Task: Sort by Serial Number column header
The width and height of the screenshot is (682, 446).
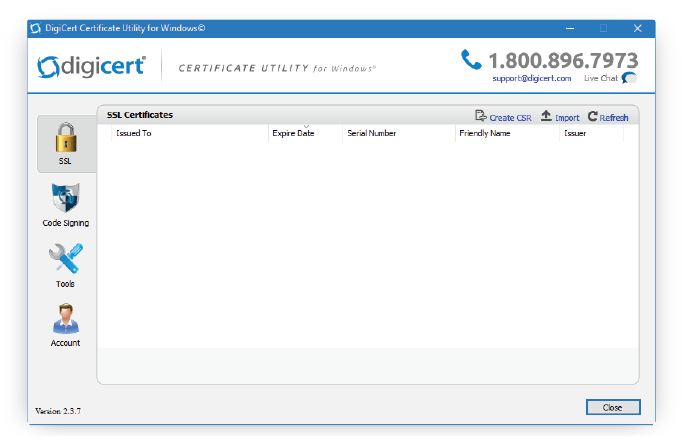Action: [399, 133]
